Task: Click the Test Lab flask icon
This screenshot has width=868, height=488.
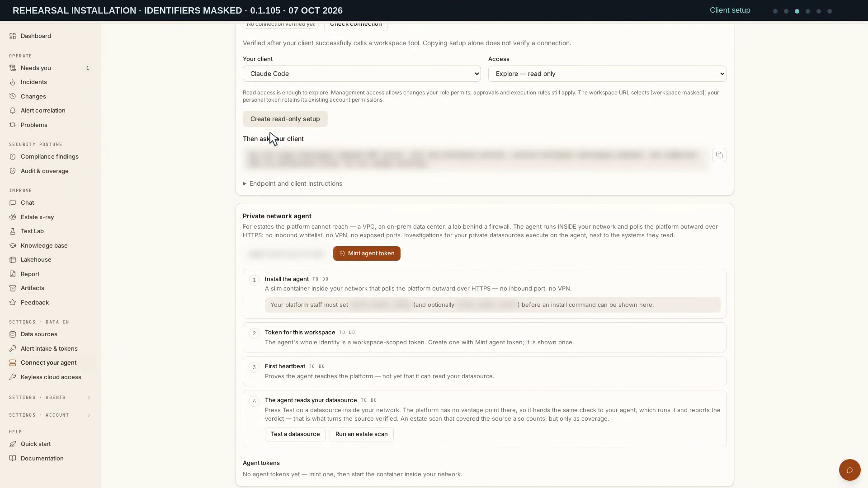Action: (x=13, y=231)
